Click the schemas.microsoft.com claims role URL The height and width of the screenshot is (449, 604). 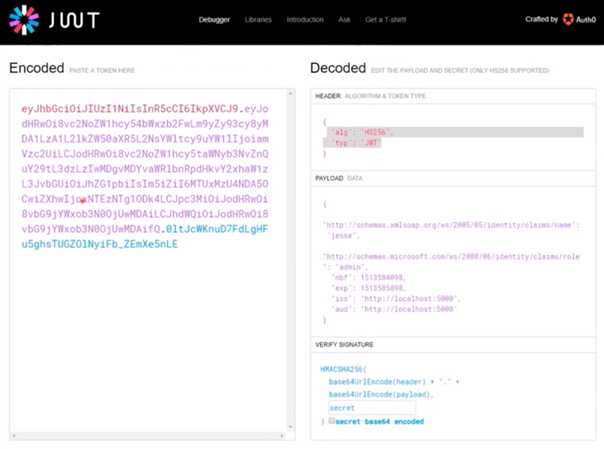(451, 256)
